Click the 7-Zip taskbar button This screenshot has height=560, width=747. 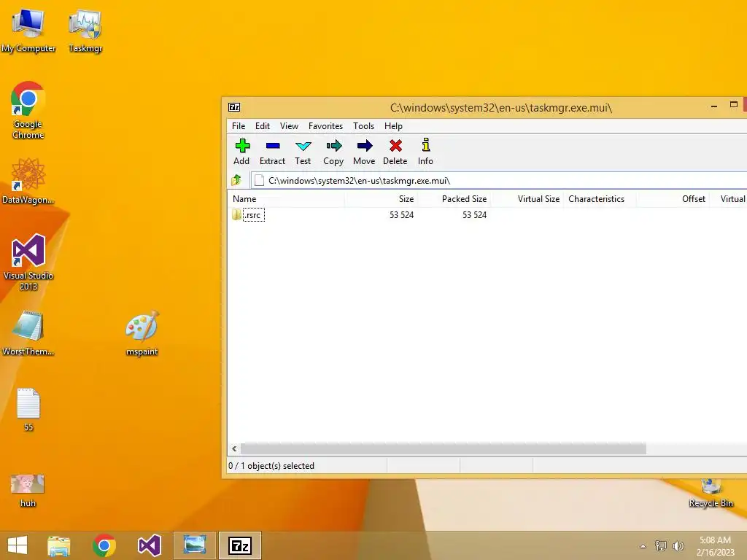click(x=239, y=545)
